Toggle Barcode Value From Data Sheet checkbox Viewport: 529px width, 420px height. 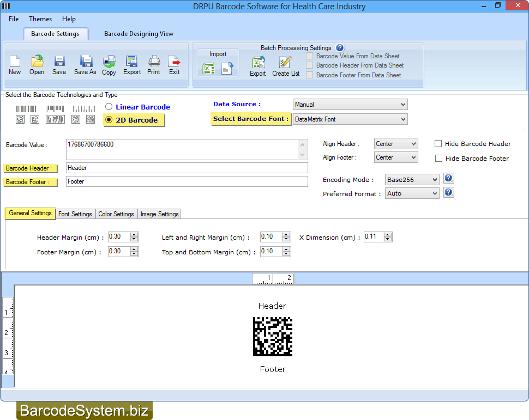tap(309, 56)
